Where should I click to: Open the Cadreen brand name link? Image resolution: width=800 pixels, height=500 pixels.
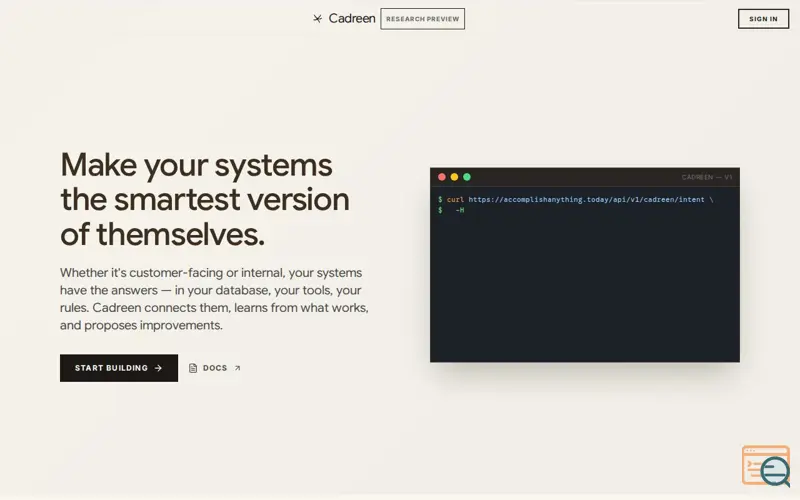(x=352, y=18)
